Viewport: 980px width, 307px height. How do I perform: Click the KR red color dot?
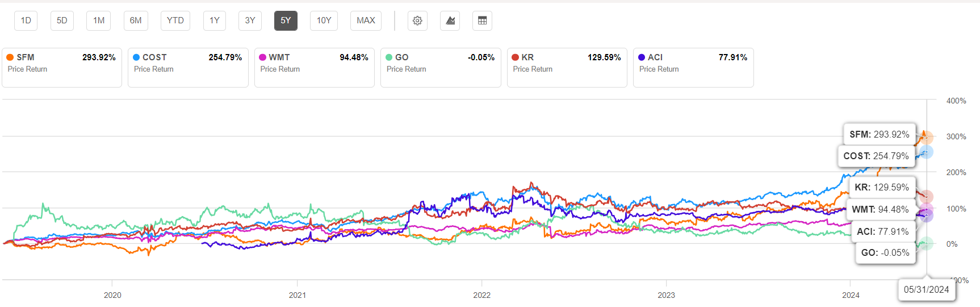tap(516, 57)
